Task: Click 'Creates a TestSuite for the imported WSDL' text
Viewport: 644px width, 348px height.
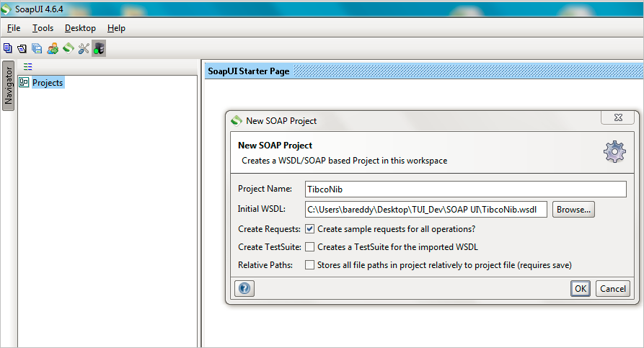Action: coord(397,247)
